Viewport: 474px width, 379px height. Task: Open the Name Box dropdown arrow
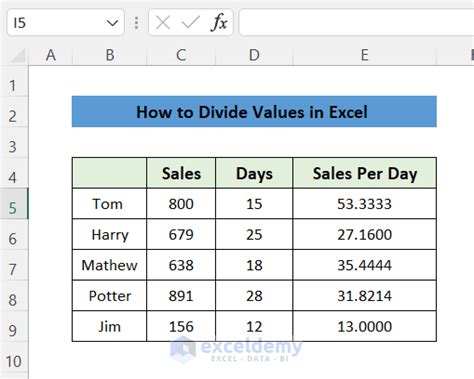tap(112, 23)
